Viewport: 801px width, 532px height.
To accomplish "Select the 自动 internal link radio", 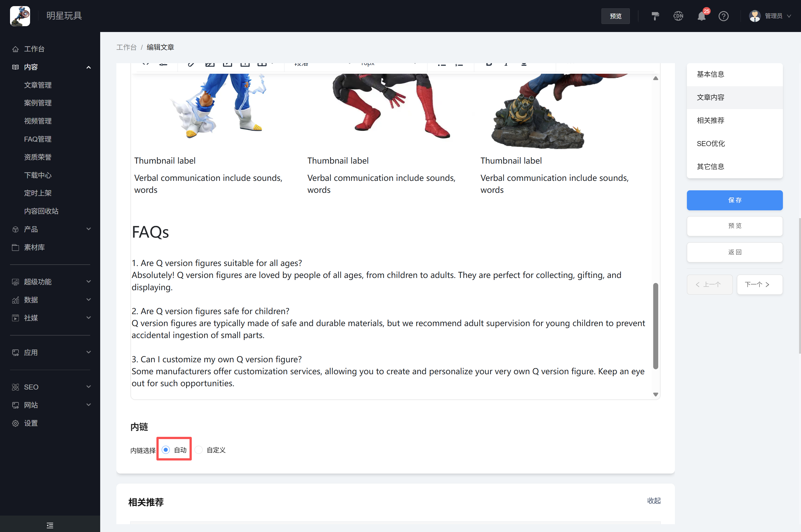I will tap(166, 450).
